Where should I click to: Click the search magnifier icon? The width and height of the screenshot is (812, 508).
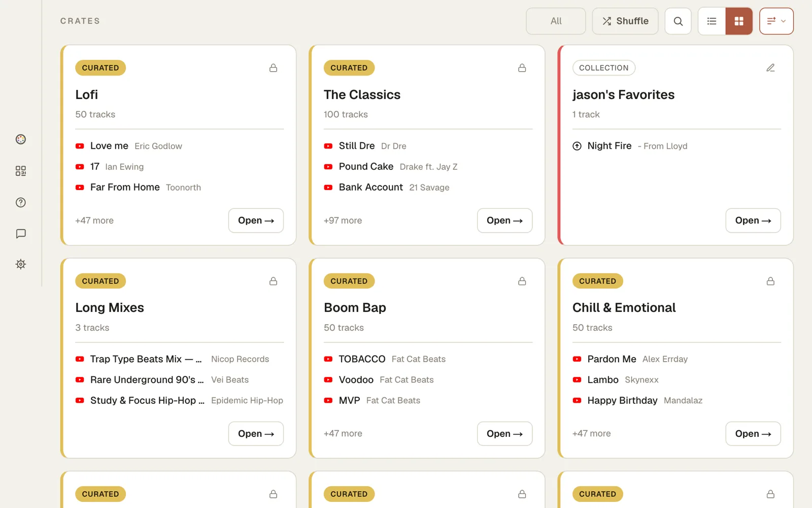(678, 21)
